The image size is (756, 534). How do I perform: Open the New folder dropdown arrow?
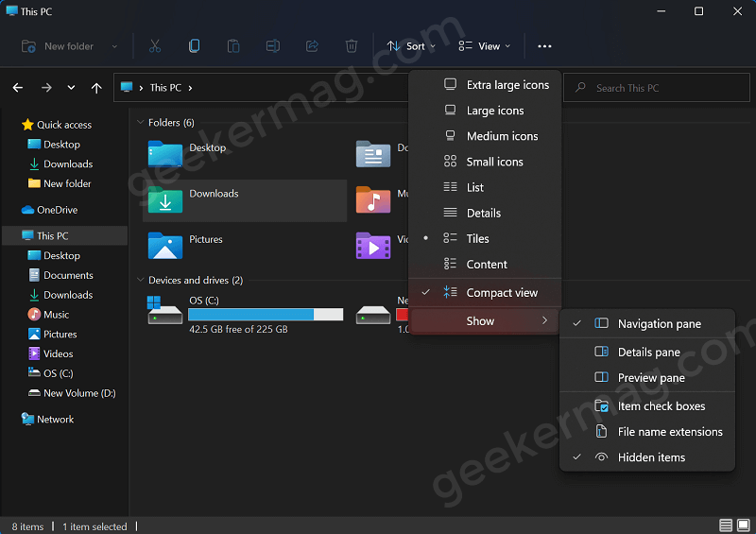(x=114, y=46)
